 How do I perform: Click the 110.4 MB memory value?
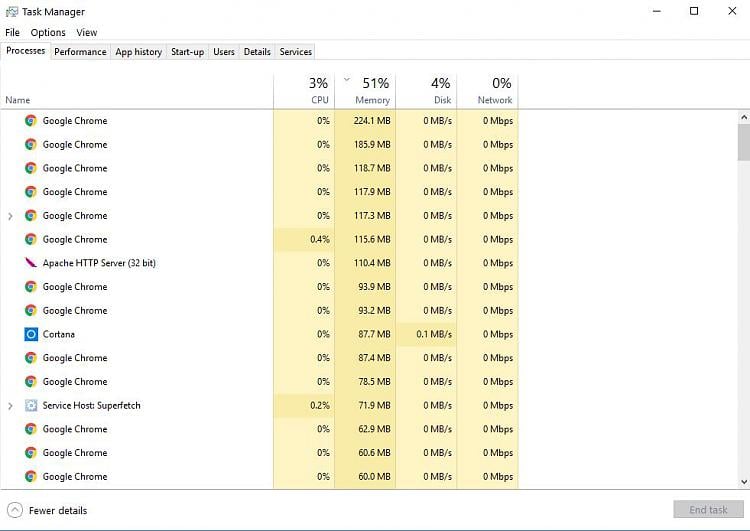click(x=372, y=263)
